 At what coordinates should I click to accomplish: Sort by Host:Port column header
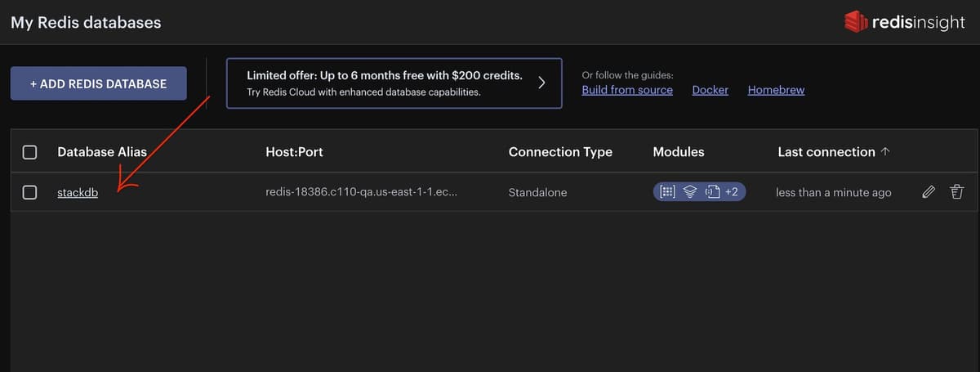point(294,152)
